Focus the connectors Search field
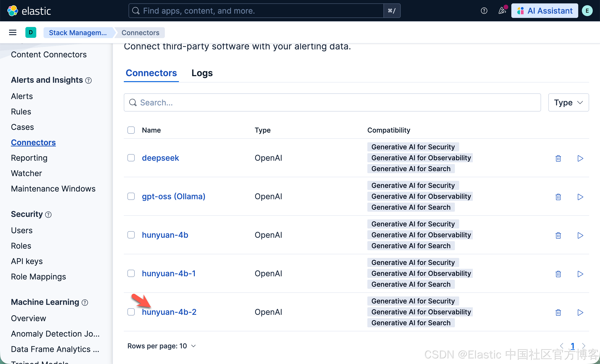 coord(332,102)
